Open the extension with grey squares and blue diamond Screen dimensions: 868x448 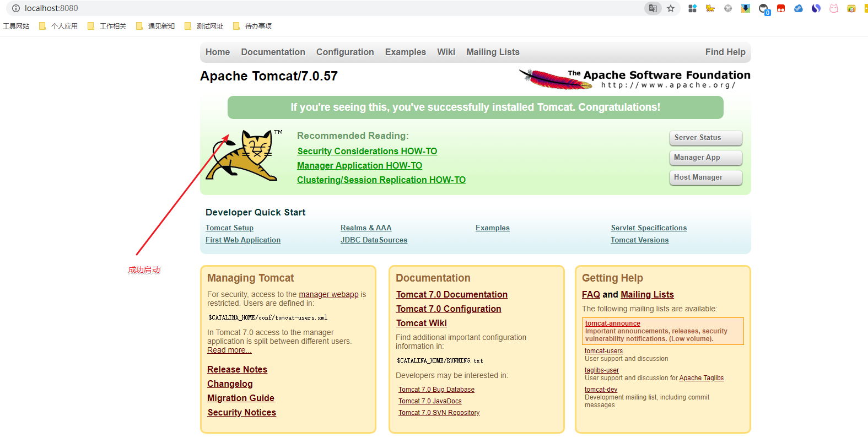pos(693,8)
